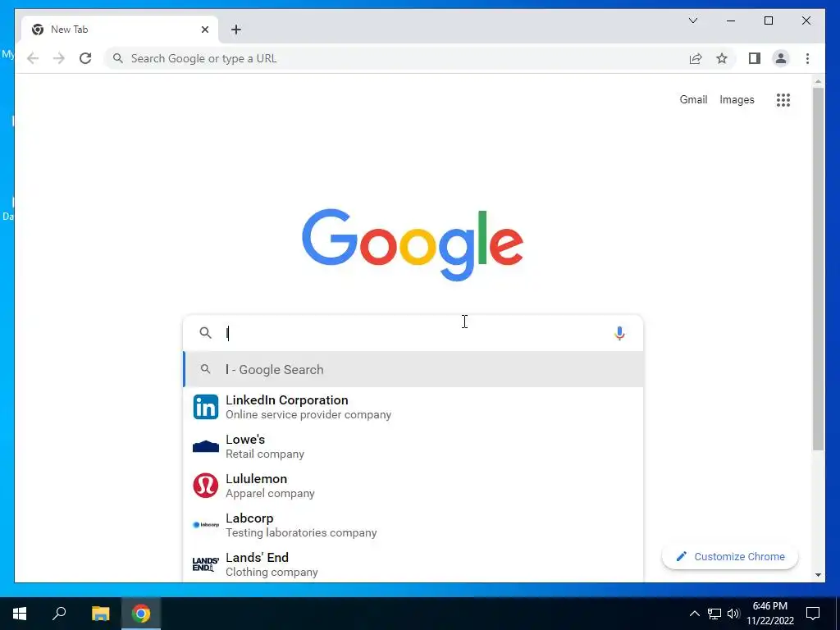Open the Gmail link
The width and height of the screenshot is (840, 630).
(x=693, y=99)
